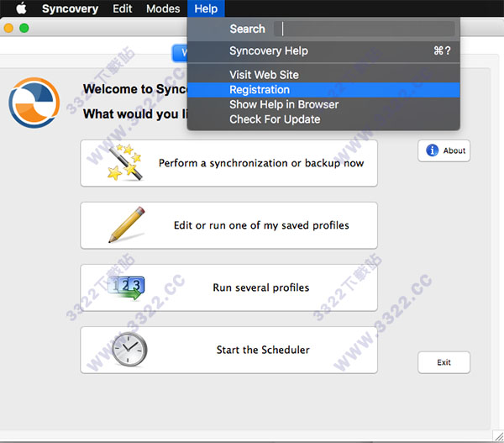Click the 123 numbered profiles icon
The height and width of the screenshot is (443, 504).
point(126,287)
